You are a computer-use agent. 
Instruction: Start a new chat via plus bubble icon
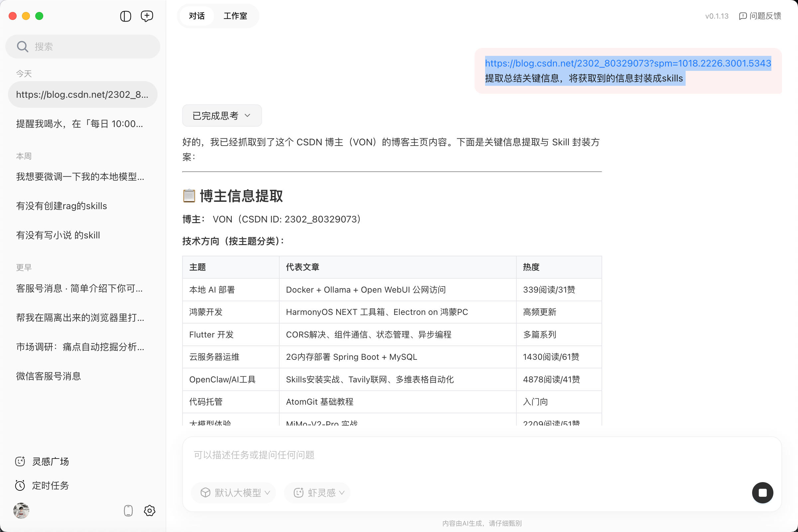[147, 16]
